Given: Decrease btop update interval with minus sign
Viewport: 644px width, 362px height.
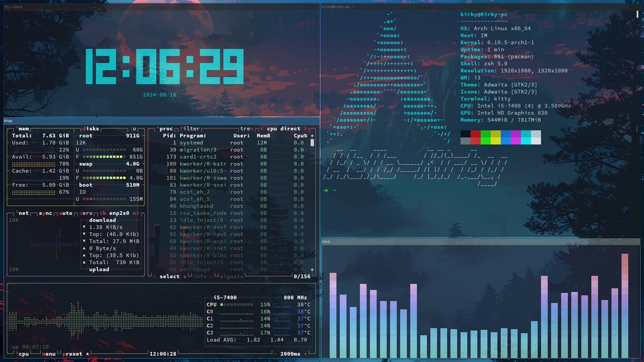Looking at the screenshot, I should coord(276,354).
